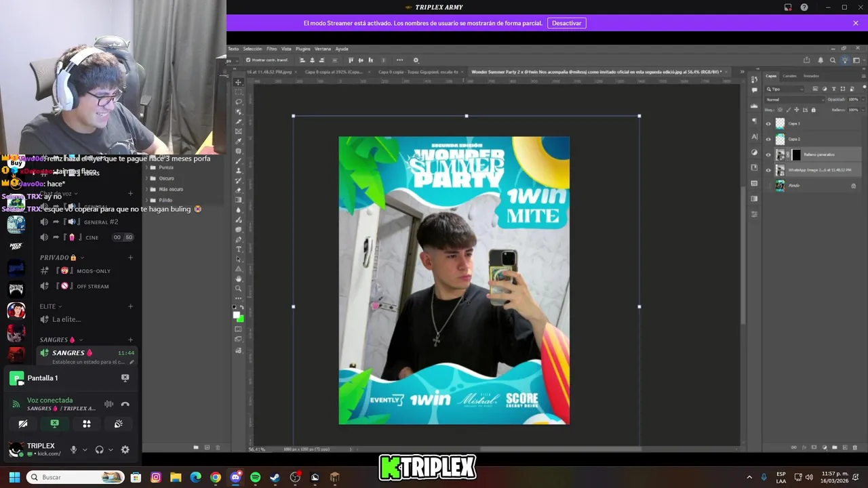
Task: Select the Clone Stamp tool
Action: pos(238,171)
